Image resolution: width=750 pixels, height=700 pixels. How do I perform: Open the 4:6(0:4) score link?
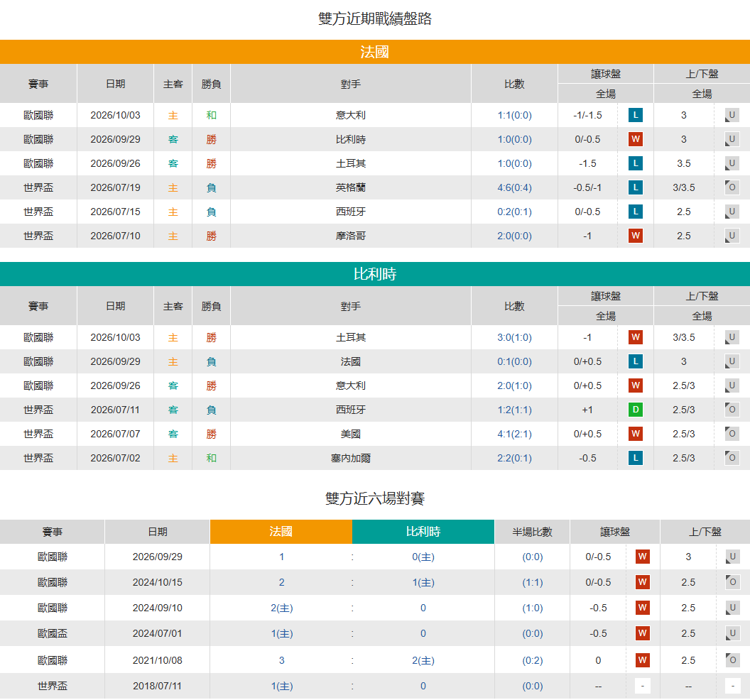(514, 187)
